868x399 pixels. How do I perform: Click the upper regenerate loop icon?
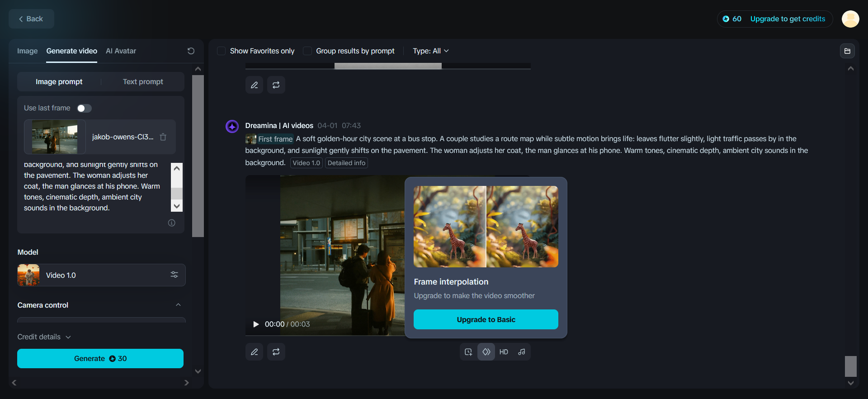(276, 85)
